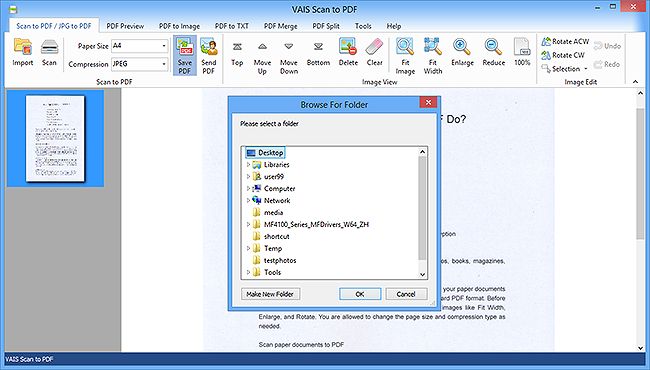Expand the Network tree node
Screen dimensions: 650x370
pyautogui.click(x=248, y=201)
